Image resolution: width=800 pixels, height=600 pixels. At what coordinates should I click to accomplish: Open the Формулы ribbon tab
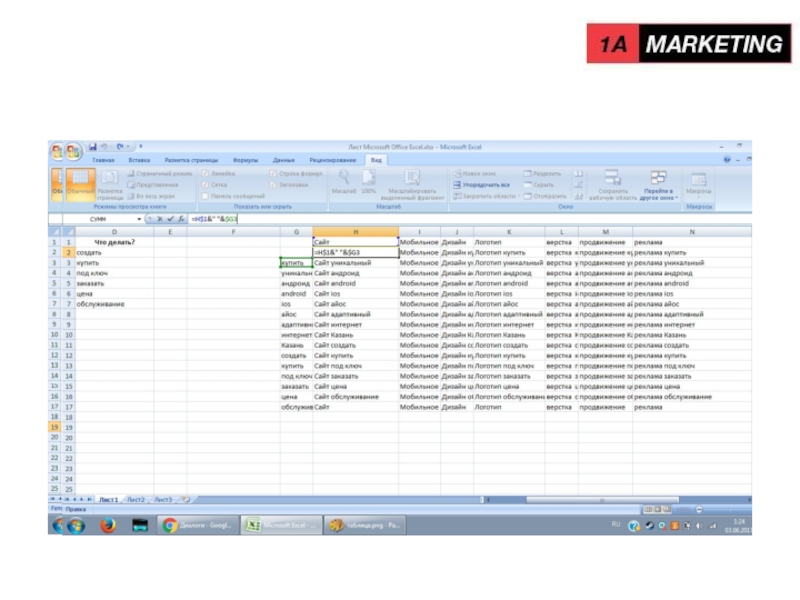[245, 160]
